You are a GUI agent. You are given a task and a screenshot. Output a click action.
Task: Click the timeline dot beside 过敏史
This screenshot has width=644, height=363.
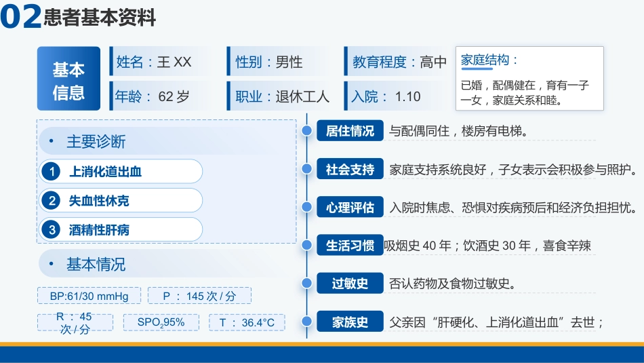[x=307, y=283]
